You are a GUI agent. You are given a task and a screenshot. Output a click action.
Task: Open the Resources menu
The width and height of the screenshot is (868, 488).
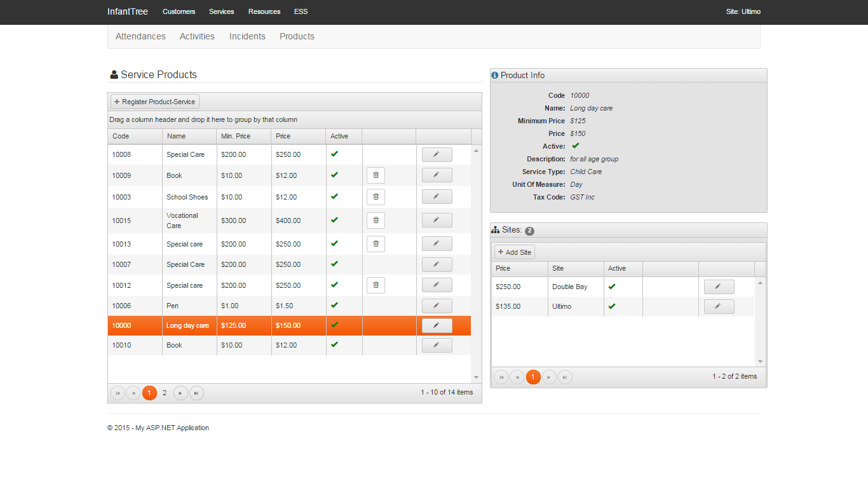pos(264,11)
